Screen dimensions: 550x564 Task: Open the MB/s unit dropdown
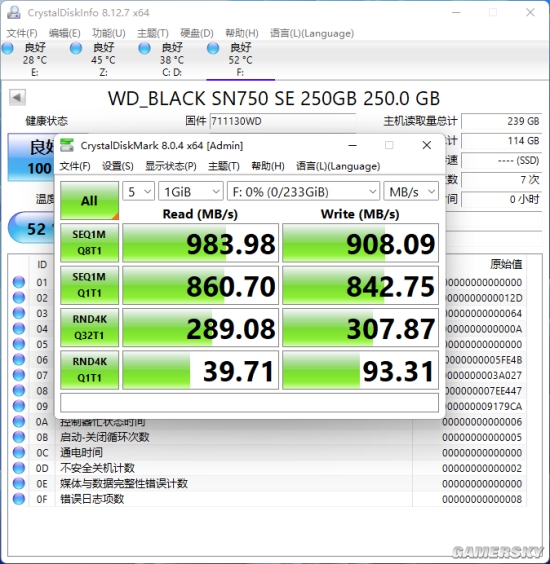411,191
